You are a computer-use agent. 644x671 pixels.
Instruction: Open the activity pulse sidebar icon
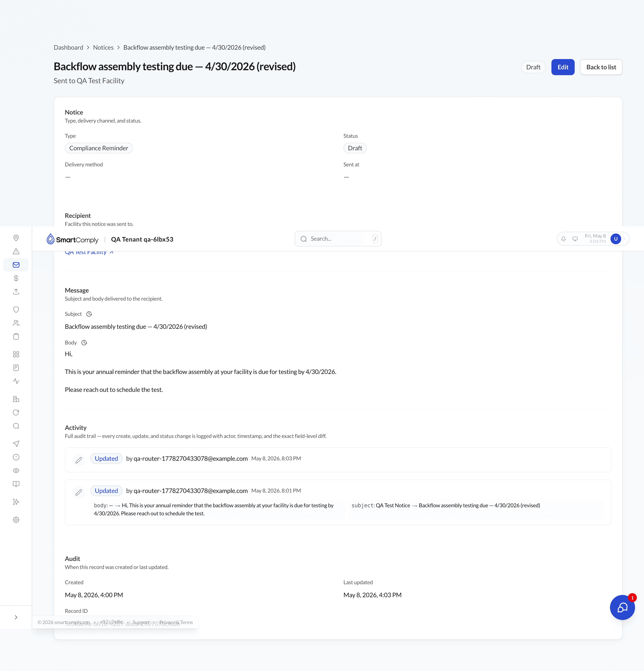(x=16, y=381)
